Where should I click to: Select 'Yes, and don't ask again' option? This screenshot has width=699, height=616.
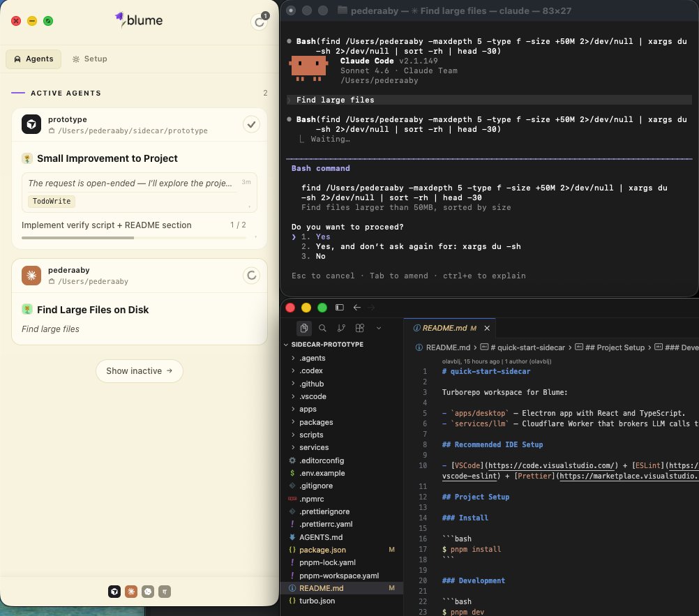point(411,246)
